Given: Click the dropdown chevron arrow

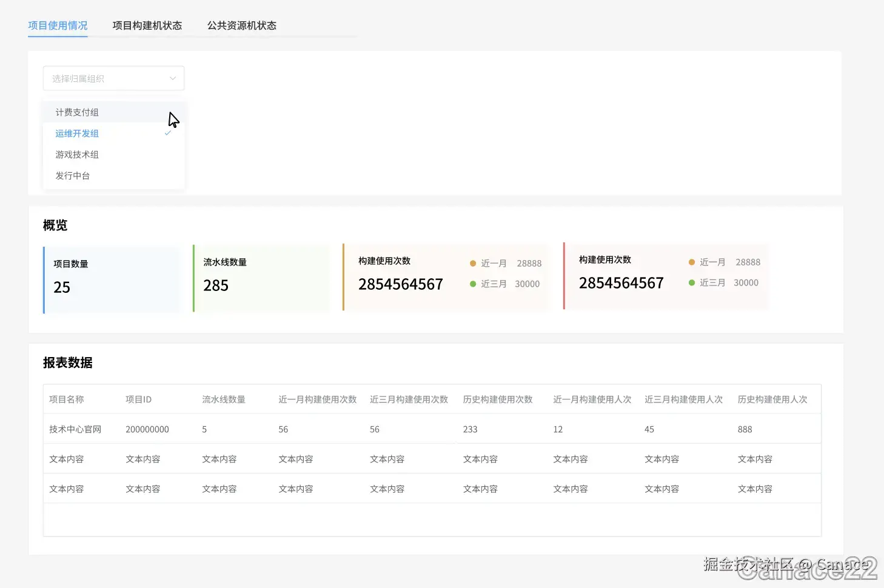Looking at the screenshot, I should pos(173,78).
